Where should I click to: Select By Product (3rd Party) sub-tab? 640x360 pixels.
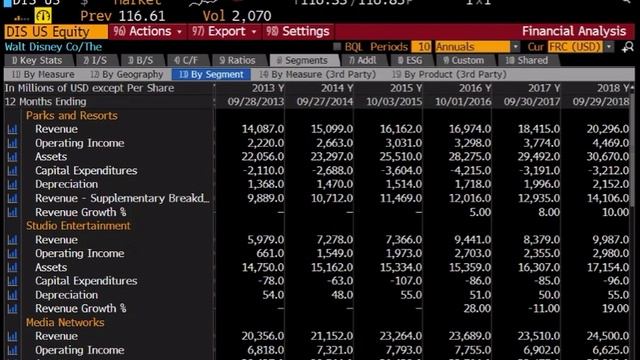(449, 74)
